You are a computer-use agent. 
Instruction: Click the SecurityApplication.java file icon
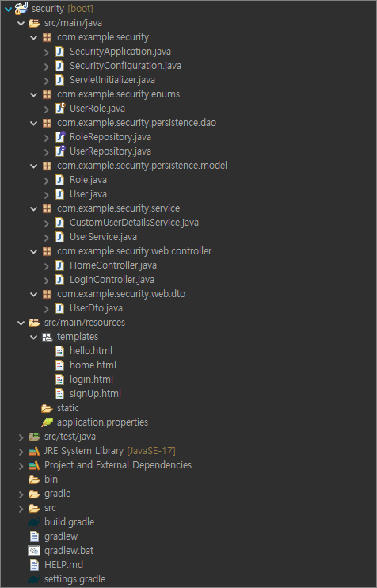point(59,52)
